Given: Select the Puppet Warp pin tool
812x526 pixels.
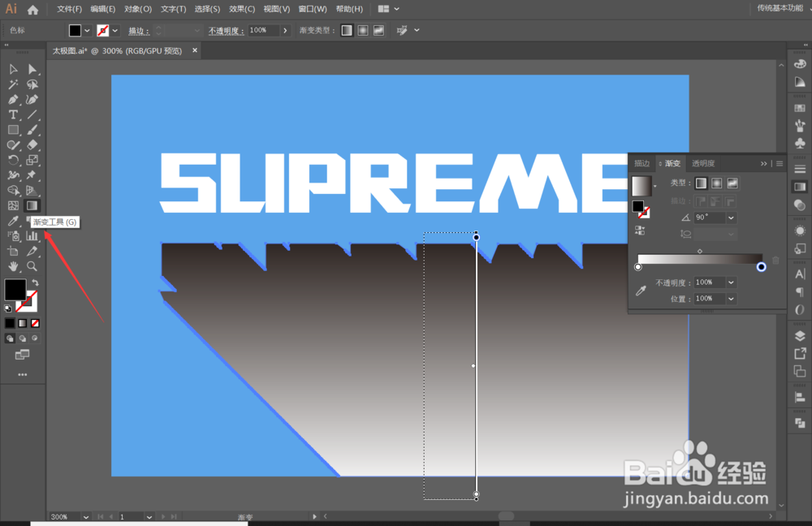Looking at the screenshot, I should tap(32, 175).
